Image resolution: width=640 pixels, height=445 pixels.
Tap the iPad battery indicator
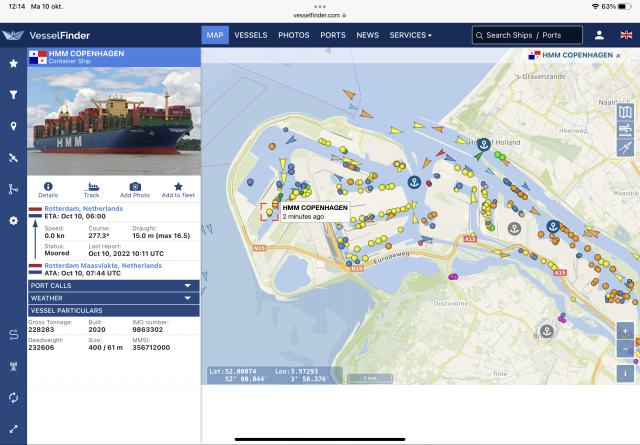(625, 7)
